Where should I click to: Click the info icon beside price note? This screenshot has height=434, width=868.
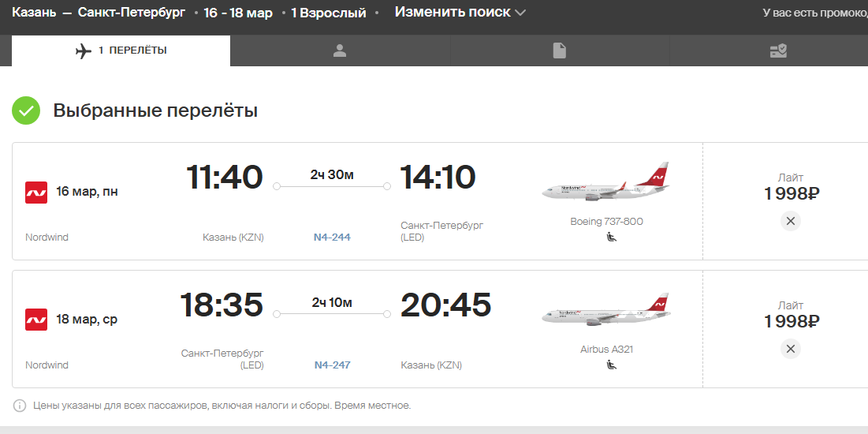[20, 406]
